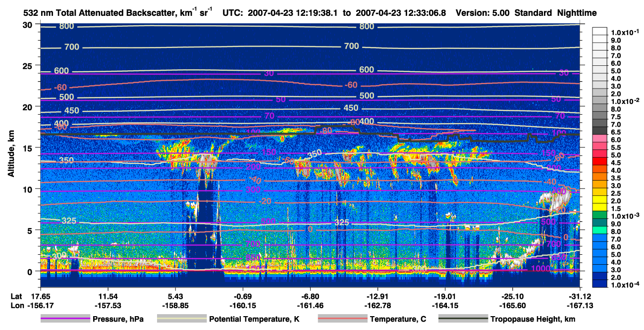Click the 'Potential Temperature, K' legend label

[255, 319]
